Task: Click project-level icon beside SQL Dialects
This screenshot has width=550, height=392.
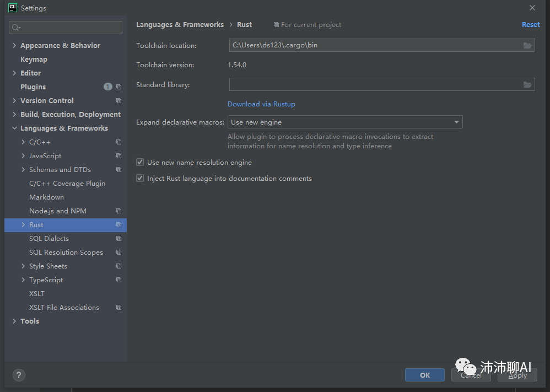Action: pyautogui.click(x=118, y=239)
